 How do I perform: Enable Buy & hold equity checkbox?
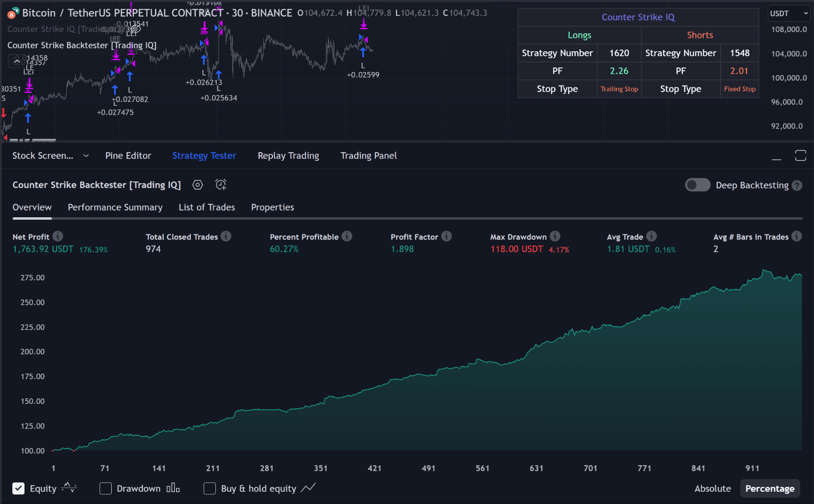(x=209, y=489)
